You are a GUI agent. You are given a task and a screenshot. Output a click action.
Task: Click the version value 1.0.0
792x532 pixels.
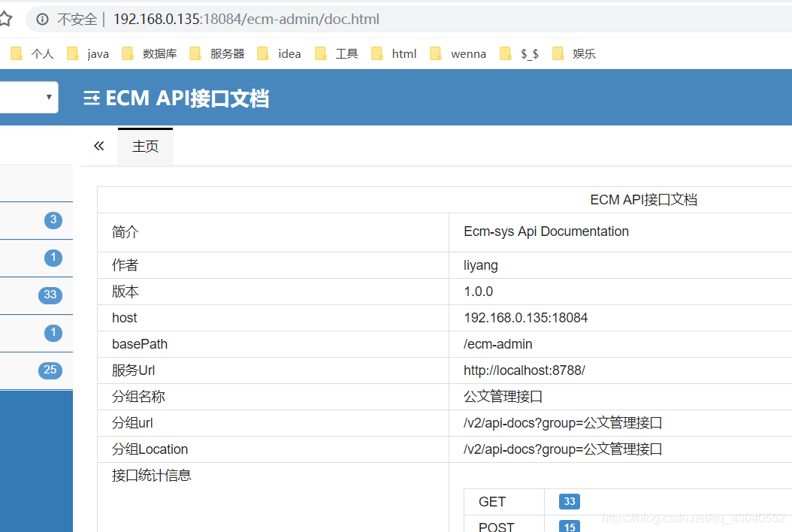tap(478, 292)
